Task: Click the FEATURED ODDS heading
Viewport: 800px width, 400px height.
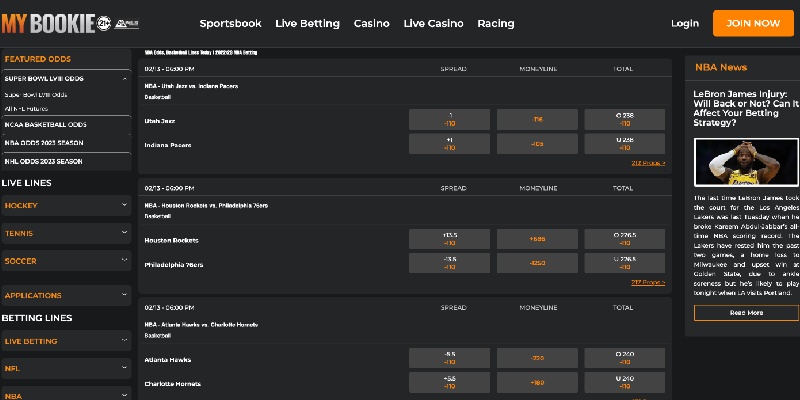Action: tap(38, 59)
